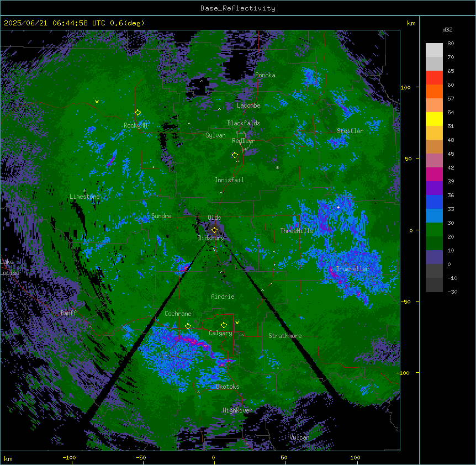This screenshot has width=476, height=465.
Task: Click the Sundre label
Action: 161,216
